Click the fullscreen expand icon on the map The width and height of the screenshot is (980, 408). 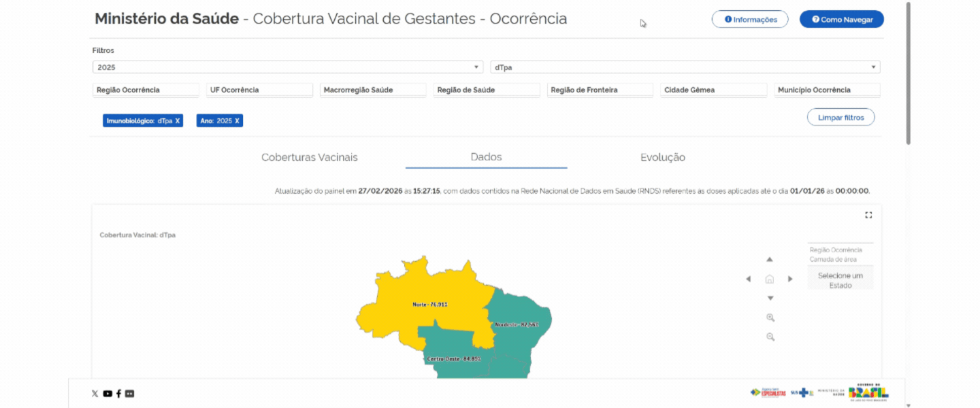tap(868, 215)
